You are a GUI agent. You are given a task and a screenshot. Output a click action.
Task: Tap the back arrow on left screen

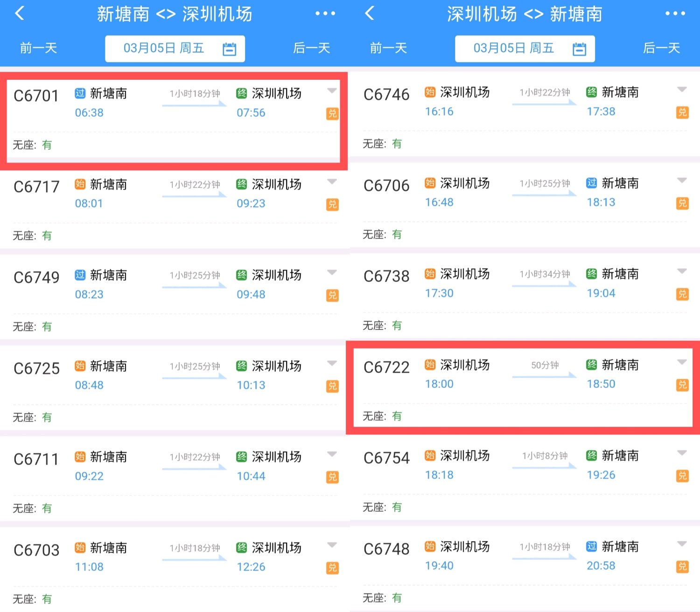tap(20, 13)
